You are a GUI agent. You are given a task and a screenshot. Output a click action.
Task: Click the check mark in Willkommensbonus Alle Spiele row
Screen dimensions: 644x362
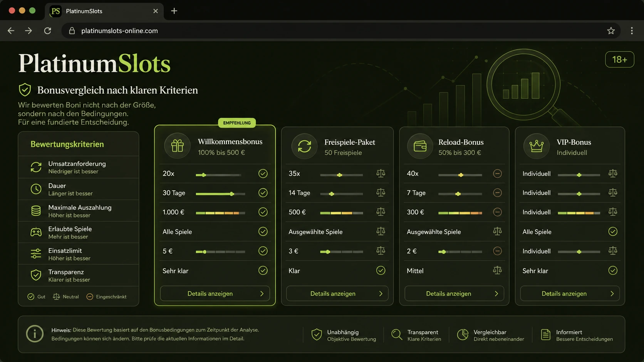click(263, 232)
